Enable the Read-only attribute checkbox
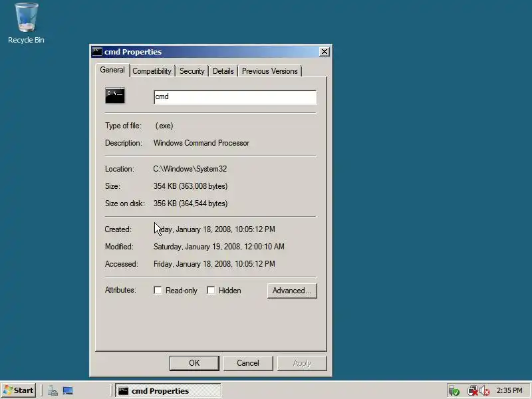 [158, 291]
